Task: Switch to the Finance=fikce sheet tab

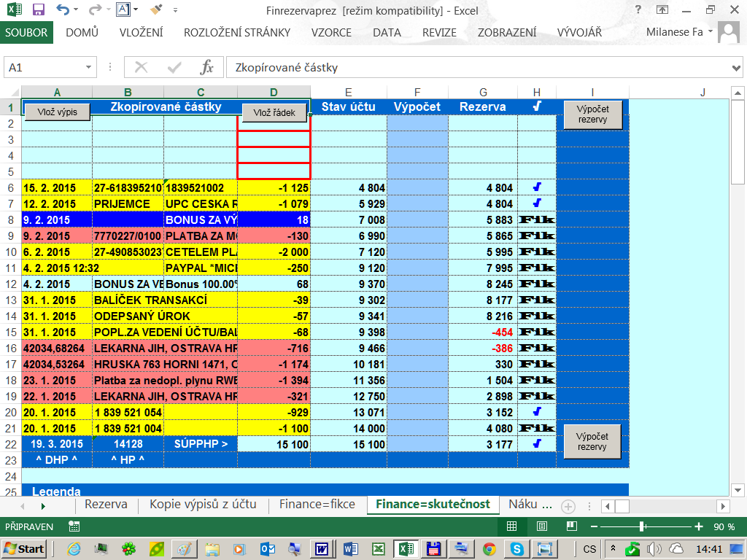Action: [317, 504]
